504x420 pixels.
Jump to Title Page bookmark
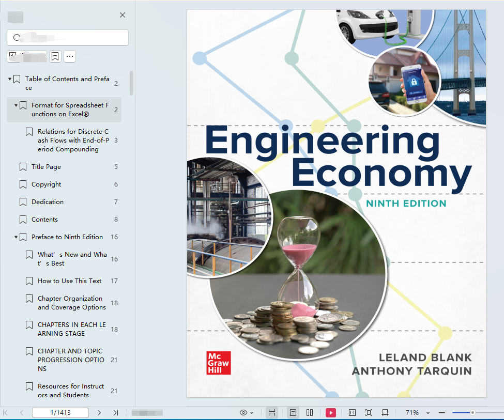[x=47, y=167]
